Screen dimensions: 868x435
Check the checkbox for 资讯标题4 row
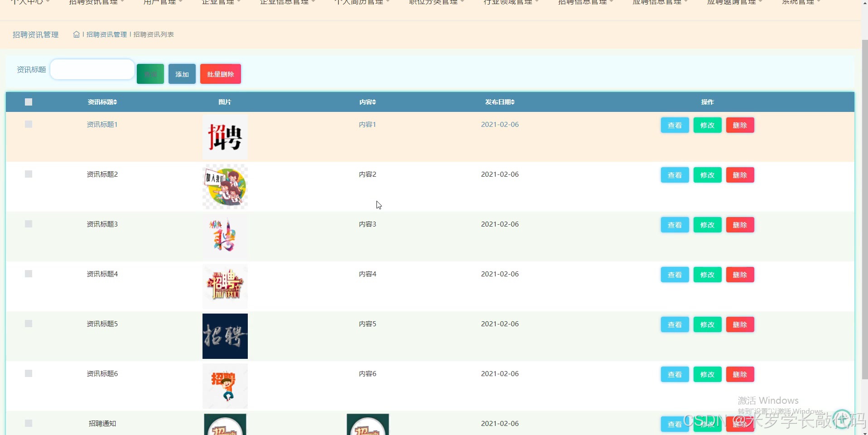29,274
